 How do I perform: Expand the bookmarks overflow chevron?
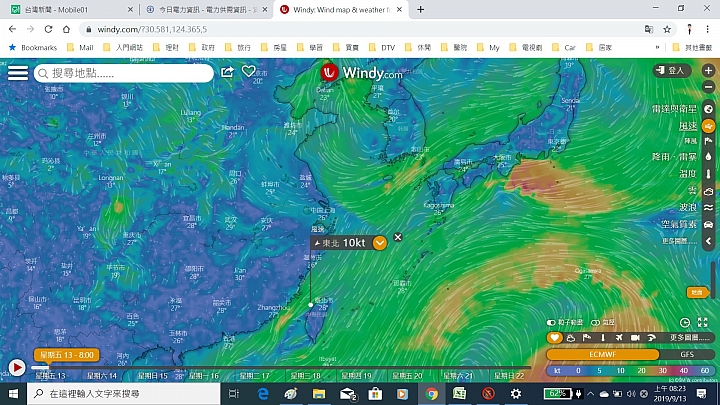[x=658, y=47]
